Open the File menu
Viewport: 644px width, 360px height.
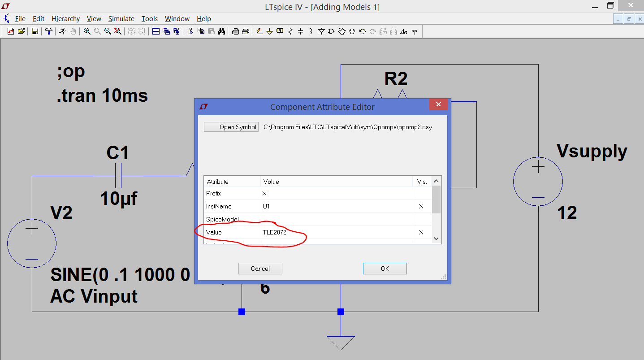click(x=20, y=19)
